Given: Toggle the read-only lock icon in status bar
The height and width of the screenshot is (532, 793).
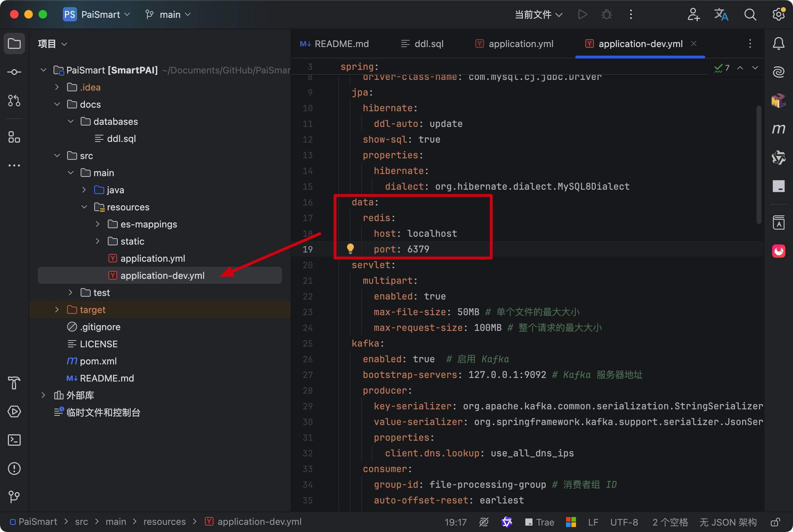Looking at the screenshot, I should coord(775,522).
